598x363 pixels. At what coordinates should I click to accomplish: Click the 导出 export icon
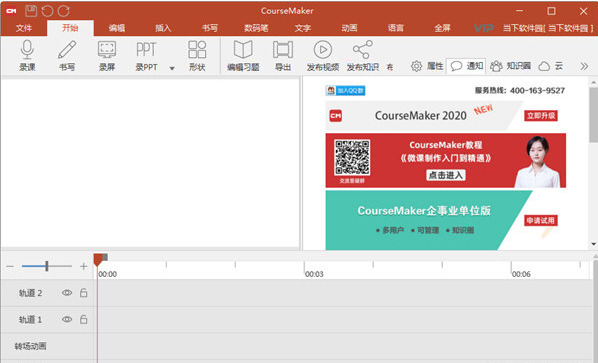pyautogui.click(x=283, y=55)
